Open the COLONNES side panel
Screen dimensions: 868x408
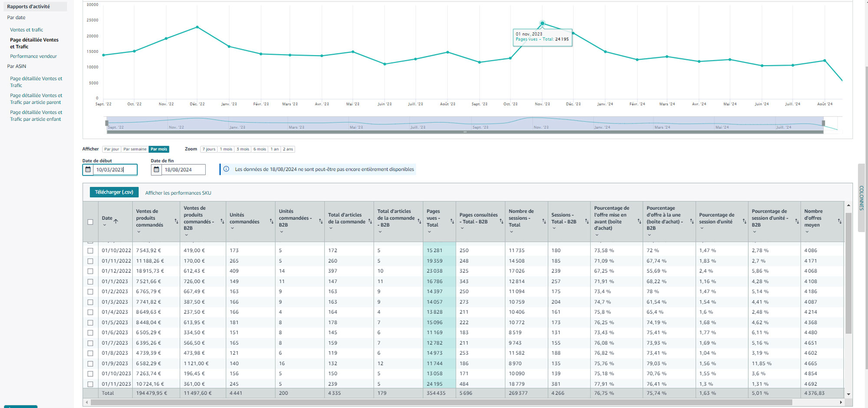tap(861, 198)
